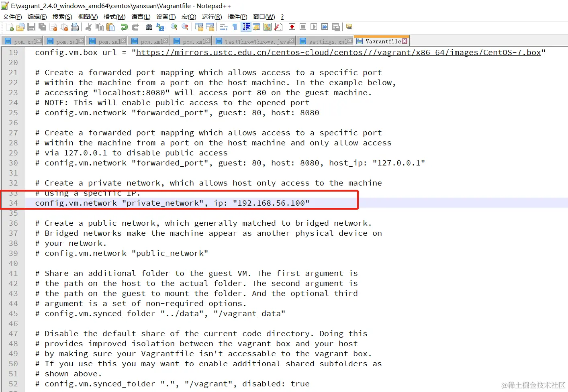Open the 设置(T) menu
Viewport: 568px width, 392px height.
[166, 16]
